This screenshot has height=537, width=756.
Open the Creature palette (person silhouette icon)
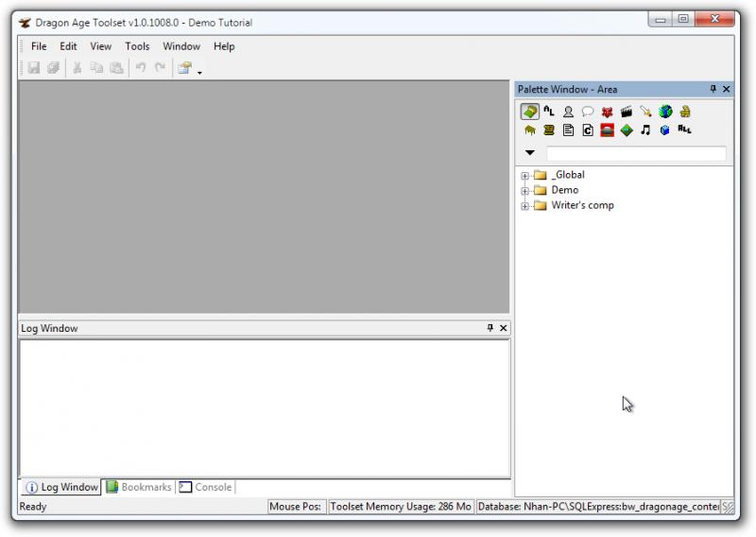point(569,112)
